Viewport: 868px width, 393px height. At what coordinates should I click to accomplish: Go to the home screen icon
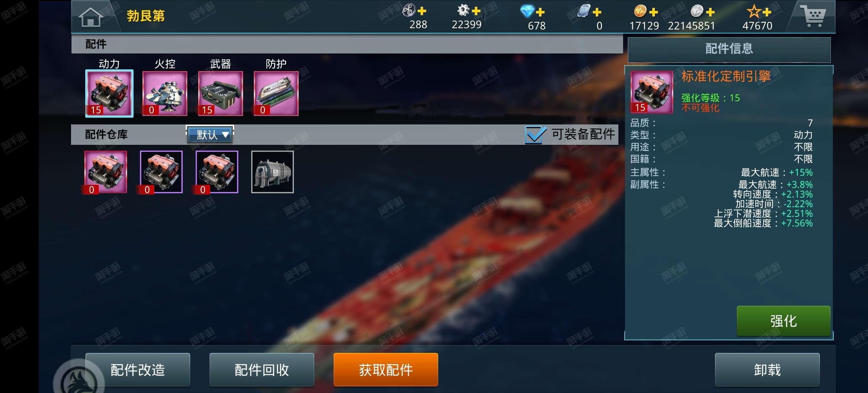(x=91, y=16)
